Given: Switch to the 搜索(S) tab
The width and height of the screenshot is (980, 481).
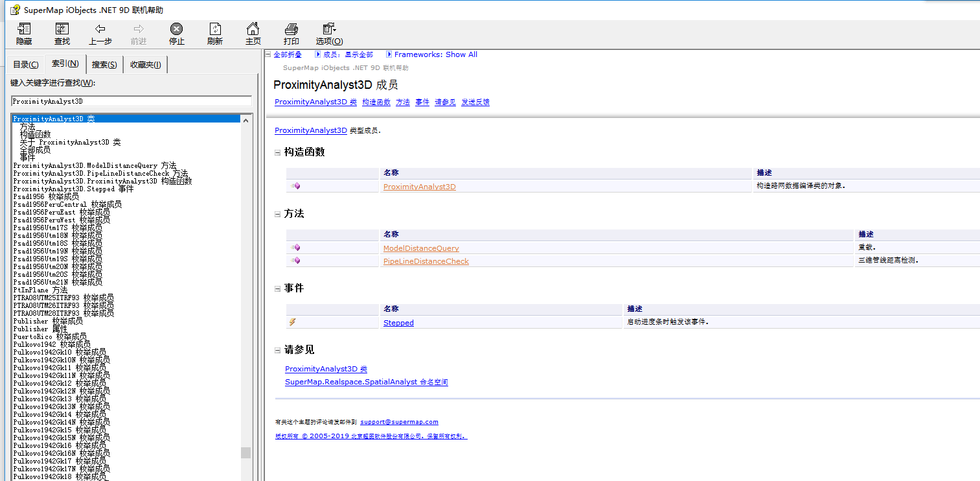Looking at the screenshot, I should [x=104, y=64].
